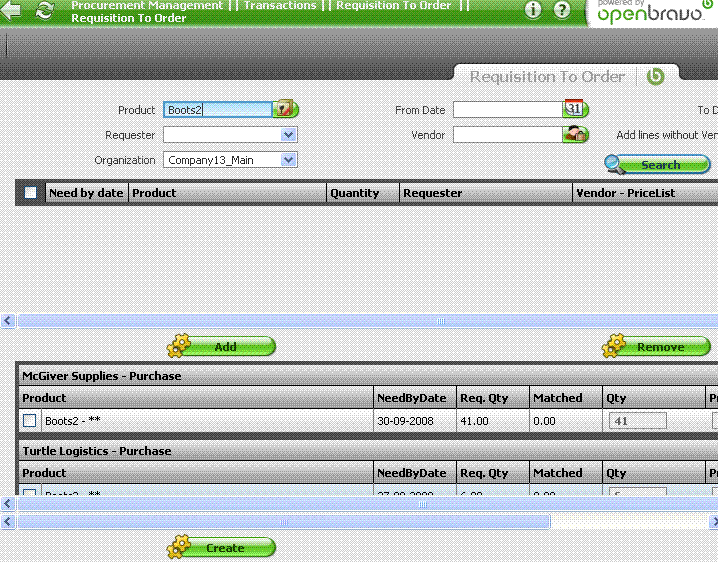Toggle the select-all checkbox in grid header

31,193
